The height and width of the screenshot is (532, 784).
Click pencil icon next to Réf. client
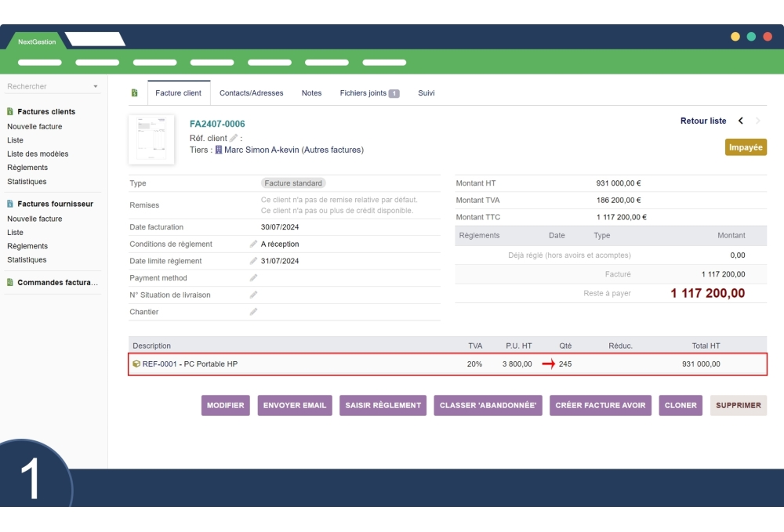pos(234,138)
